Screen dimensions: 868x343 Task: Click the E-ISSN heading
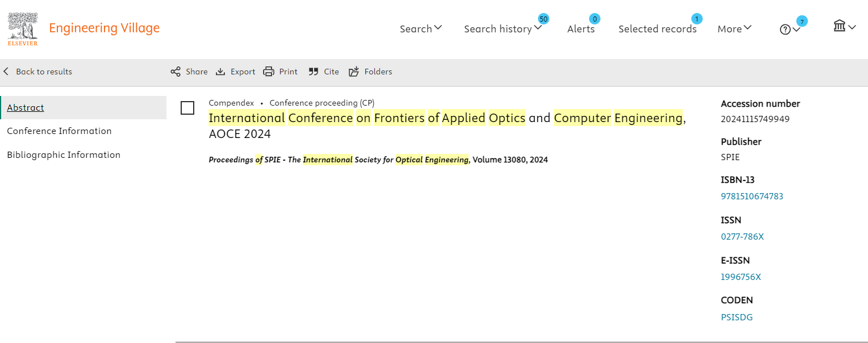pyautogui.click(x=736, y=261)
